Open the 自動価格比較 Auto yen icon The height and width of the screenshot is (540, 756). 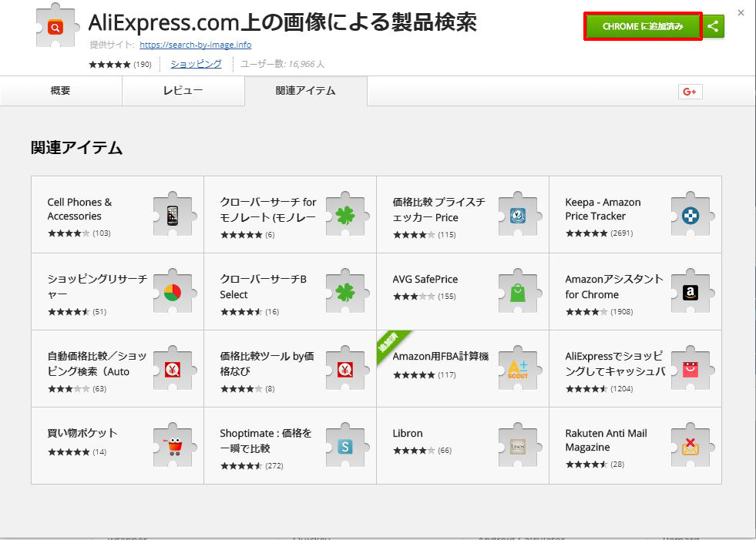coord(173,369)
